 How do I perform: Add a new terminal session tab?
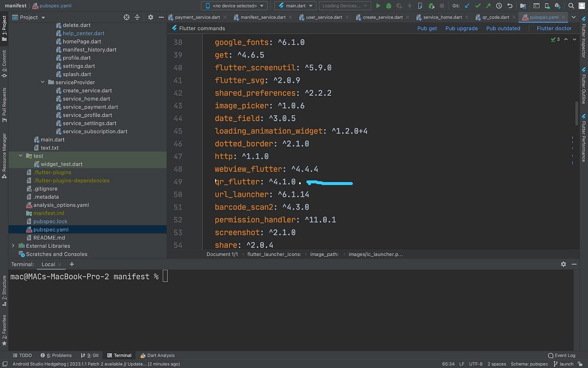tap(72, 264)
